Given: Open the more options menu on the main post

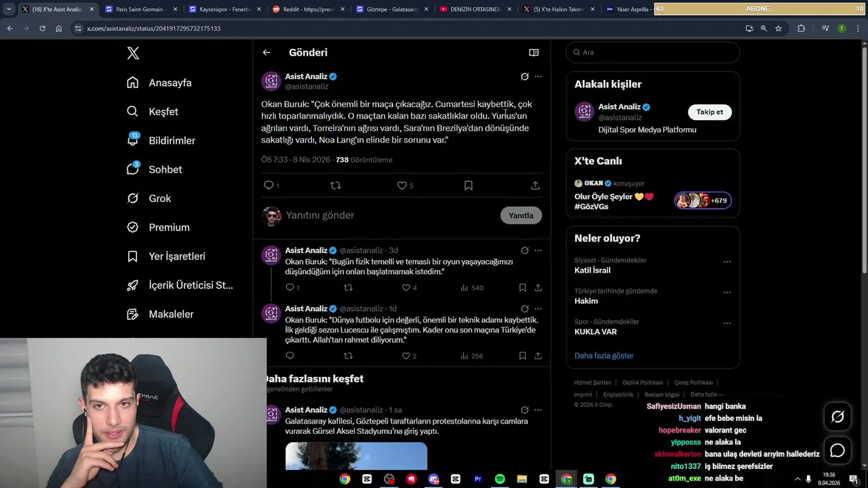Looking at the screenshot, I should tap(538, 77).
